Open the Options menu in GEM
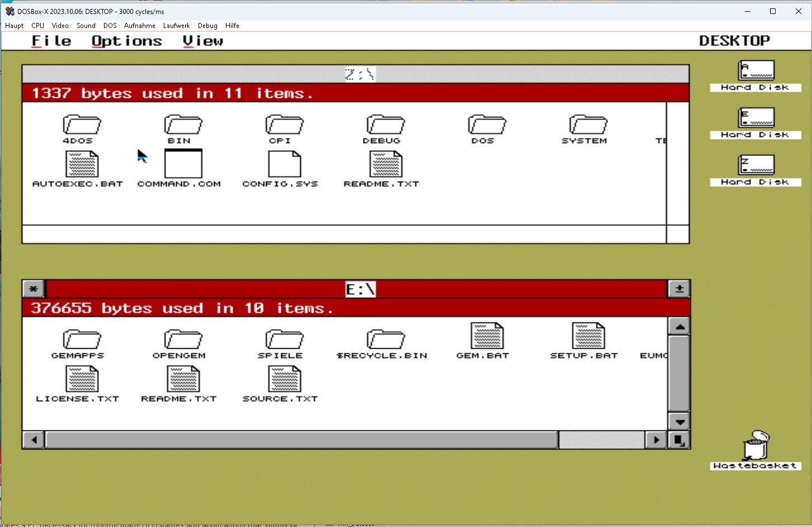The height and width of the screenshot is (527, 812). pyautogui.click(x=126, y=41)
